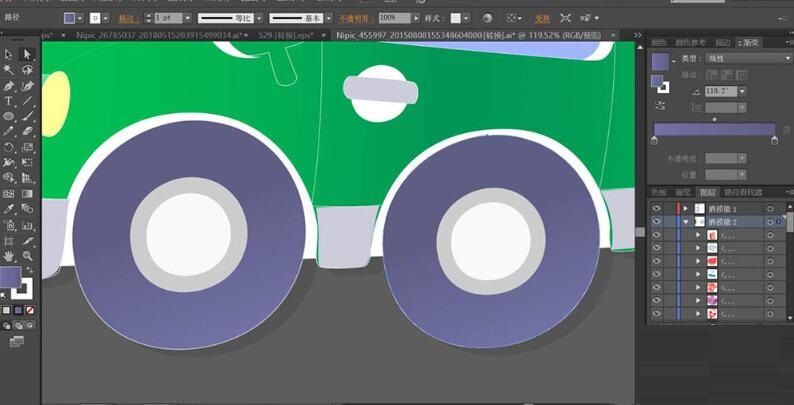794x405 pixels.
Task: Switch to the 颜色参考 panel tab
Action: point(691,43)
